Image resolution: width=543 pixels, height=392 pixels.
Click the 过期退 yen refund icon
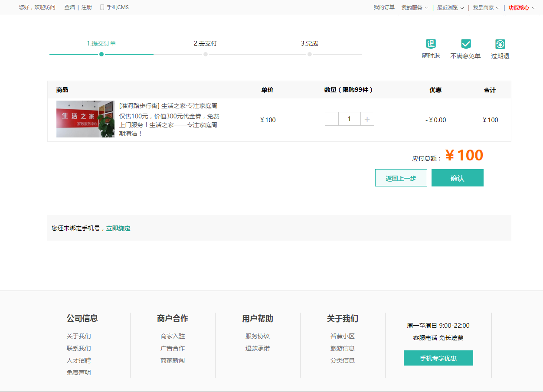500,44
